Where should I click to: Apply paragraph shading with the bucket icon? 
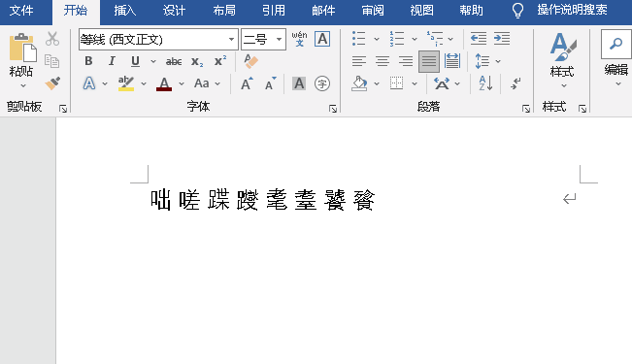pyautogui.click(x=359, y=83)
